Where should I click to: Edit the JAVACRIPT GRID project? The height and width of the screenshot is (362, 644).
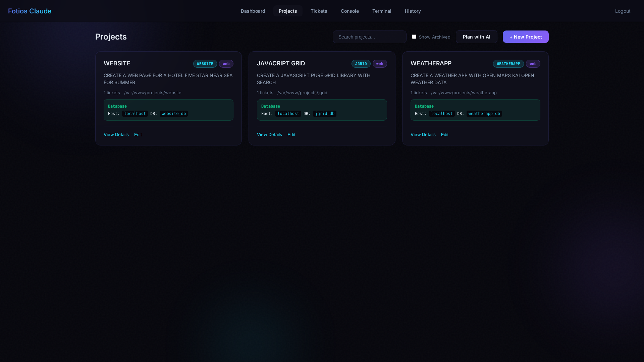coord(291,134)
